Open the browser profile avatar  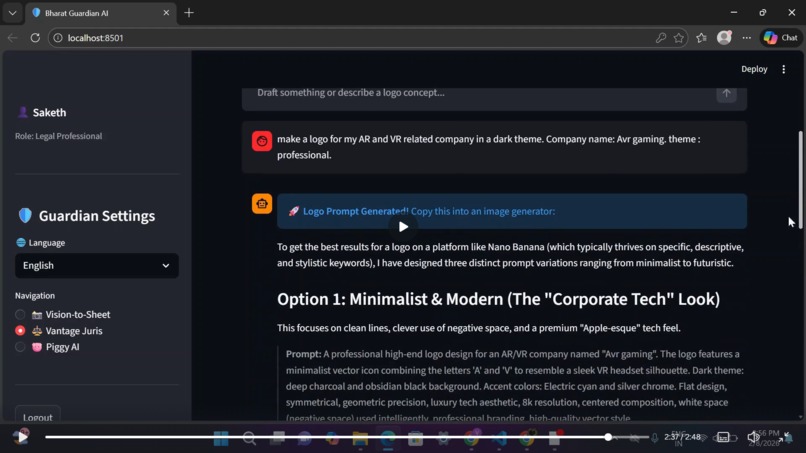coord(724,38)
